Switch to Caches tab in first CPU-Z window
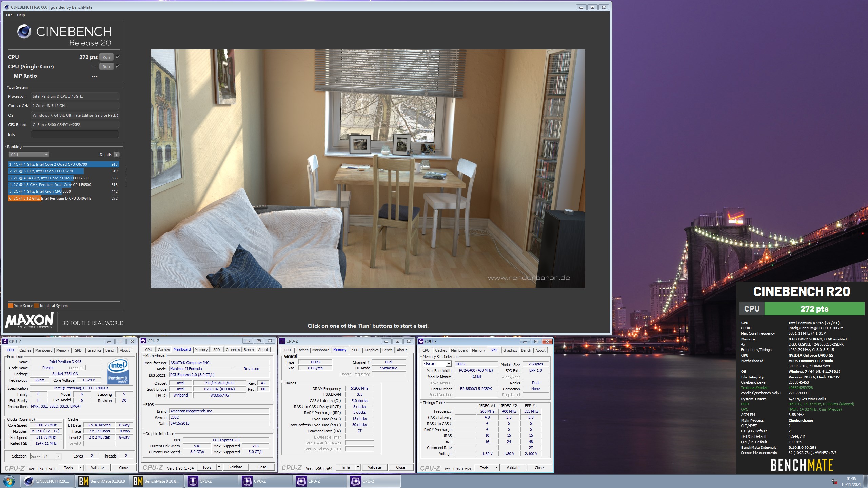Screen dimensions: 868x488 pos(25,350)
